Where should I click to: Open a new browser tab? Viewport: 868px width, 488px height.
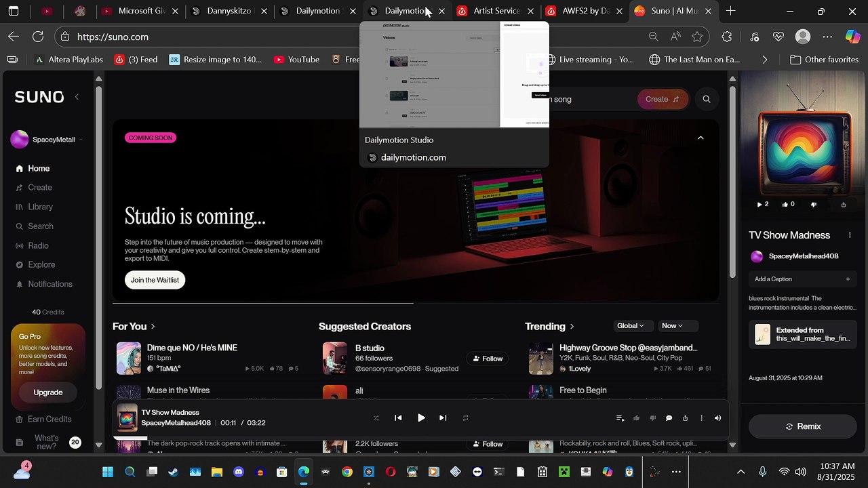pyautogui.click(x=730, y=11)
